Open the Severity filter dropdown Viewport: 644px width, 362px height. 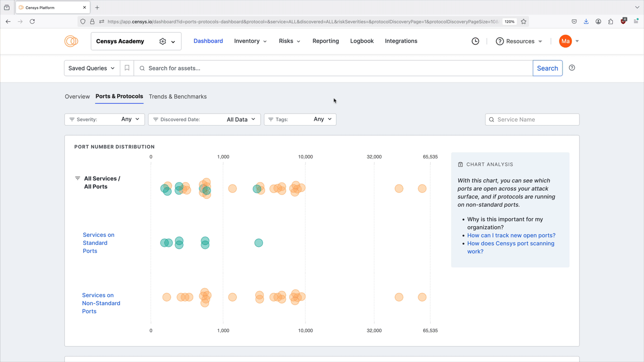pyautogui.click(x=105, y=119)
